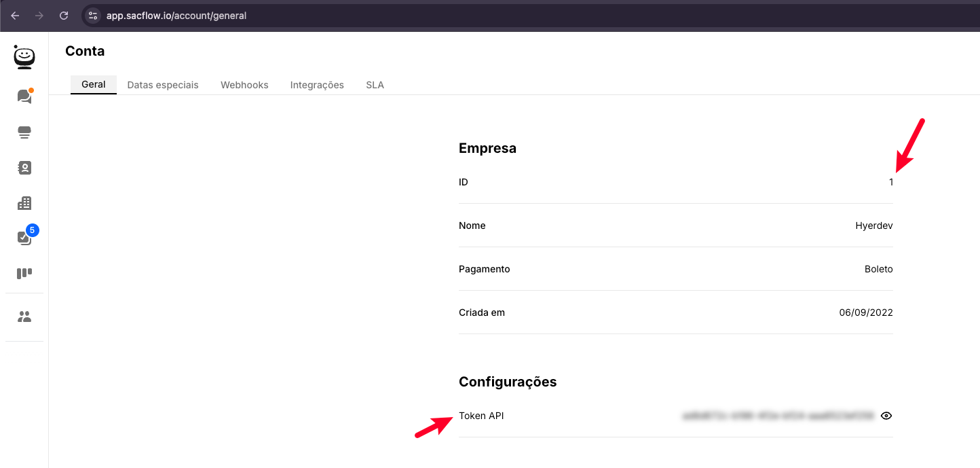Select the SLA tab
Viewport: 980px width, 468px height.
(375, 85)
